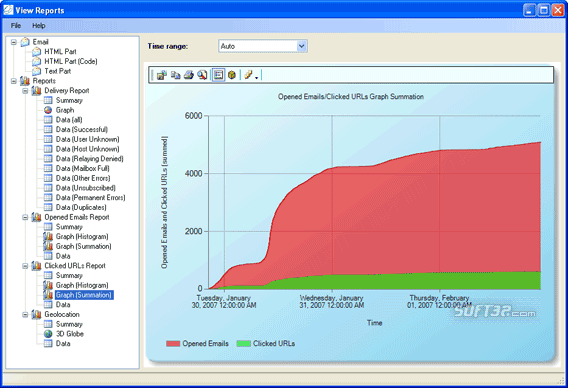Click the green Clicked URLs legend swatch
568x388 pixels.
pyautogui.click(x=243, y=343)
